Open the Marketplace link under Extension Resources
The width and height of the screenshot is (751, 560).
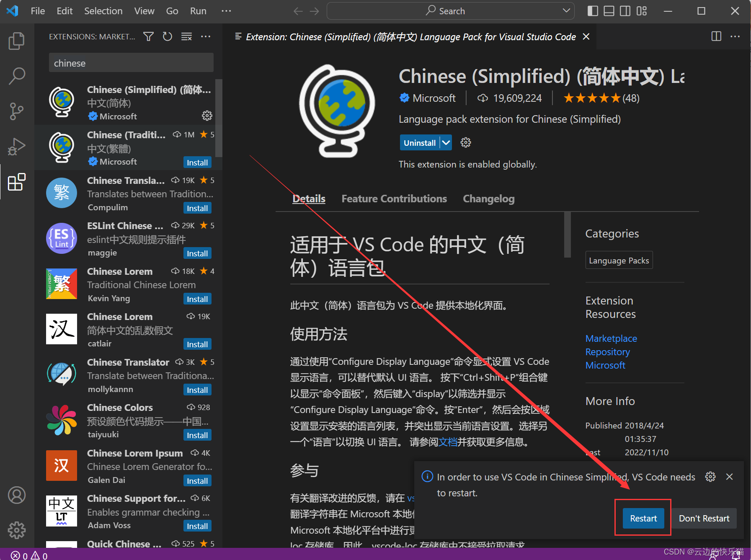tap(611, 338)
